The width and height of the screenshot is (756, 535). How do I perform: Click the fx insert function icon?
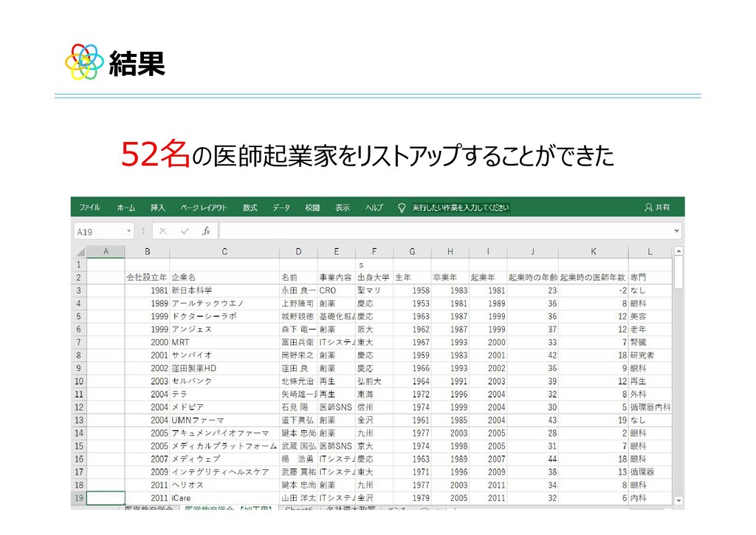pos(206,231)
